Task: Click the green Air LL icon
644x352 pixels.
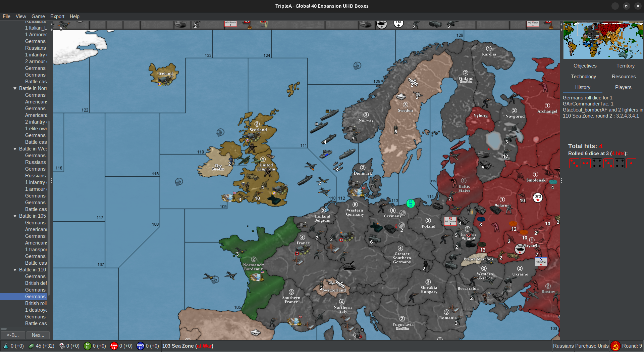Action: click(88, 346)
